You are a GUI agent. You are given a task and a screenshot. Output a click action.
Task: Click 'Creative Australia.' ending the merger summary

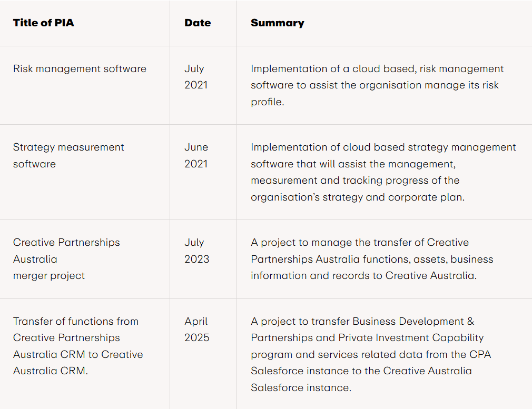[431, 275]
